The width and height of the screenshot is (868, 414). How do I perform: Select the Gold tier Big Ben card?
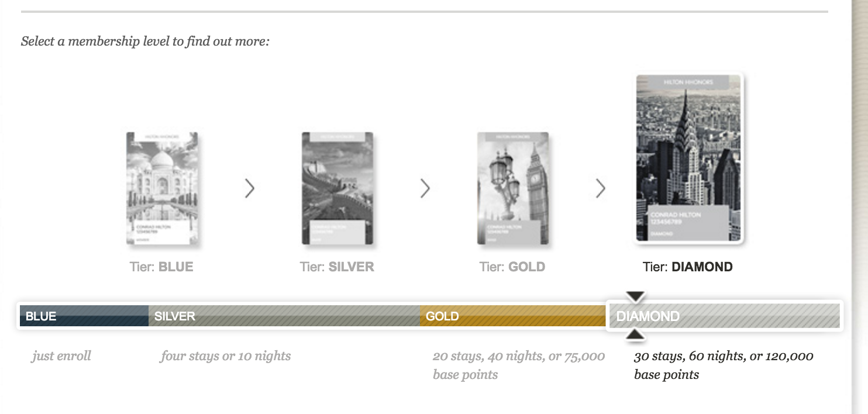pyautogui.click(x=513, y=188)
